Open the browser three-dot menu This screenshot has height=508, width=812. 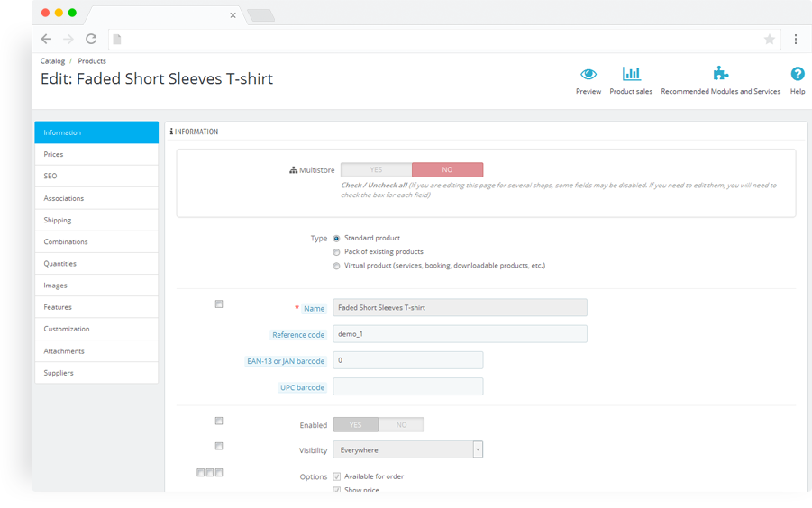click(796, 40)
